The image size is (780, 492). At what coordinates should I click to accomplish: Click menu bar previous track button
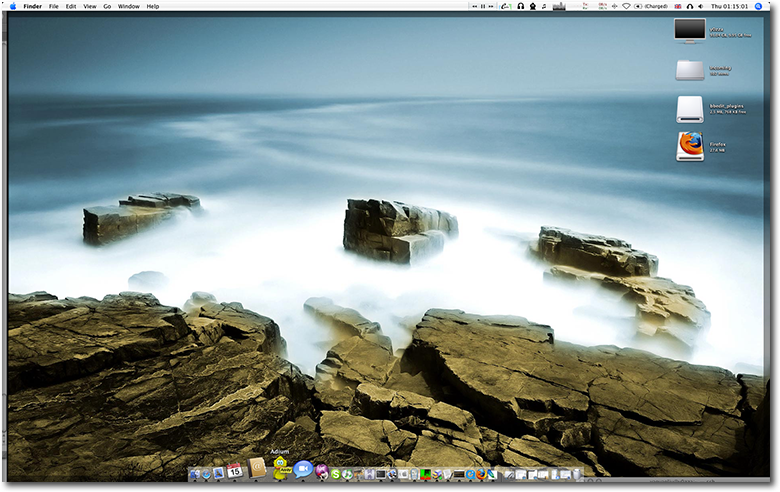pos(475,6)
